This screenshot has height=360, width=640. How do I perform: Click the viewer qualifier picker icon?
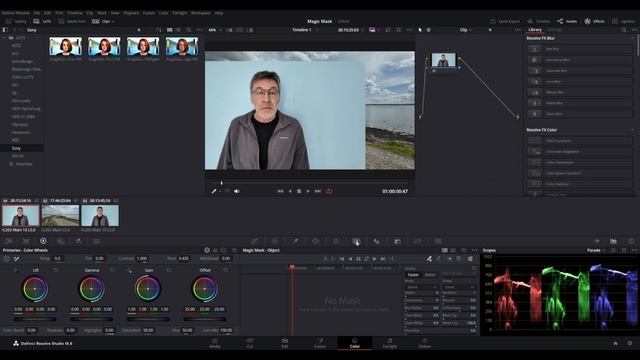(x=214, y=191)
